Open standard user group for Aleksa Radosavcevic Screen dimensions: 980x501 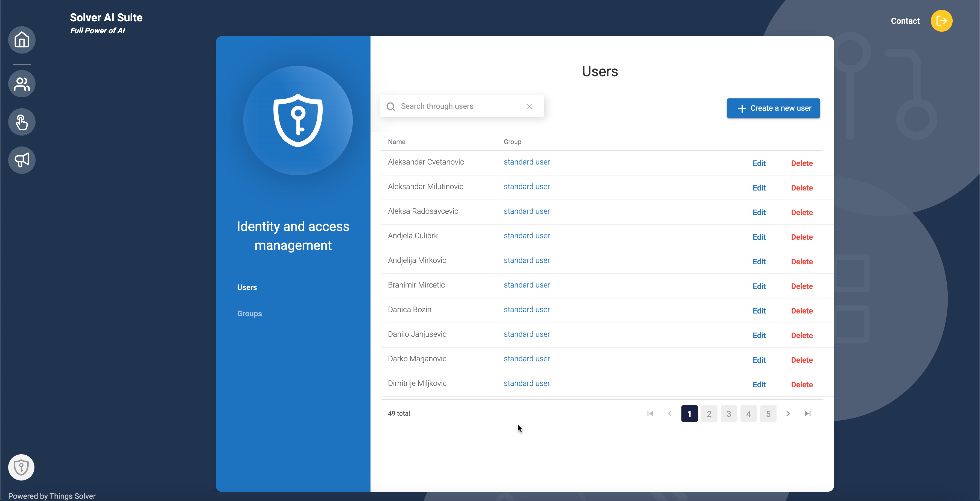[x=527, y=211]
